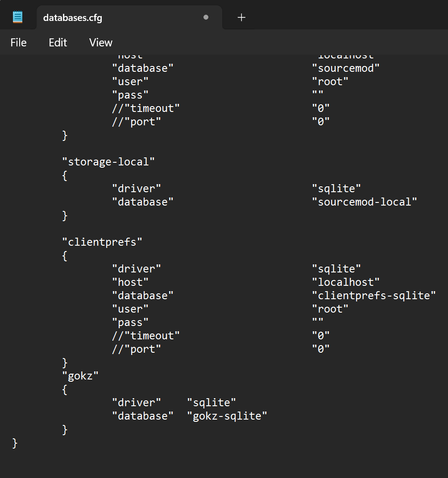Click the "root" user value

330,309
